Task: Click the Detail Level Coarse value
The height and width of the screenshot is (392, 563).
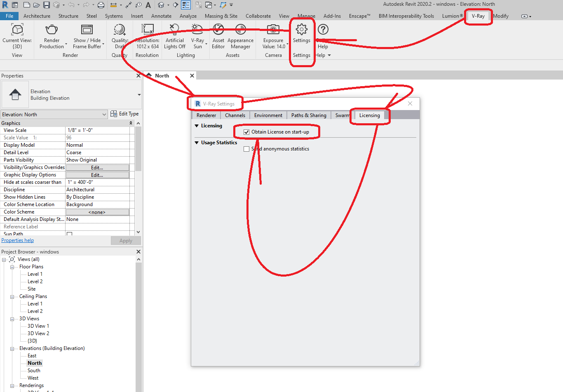Action: [x=97, y=153]
